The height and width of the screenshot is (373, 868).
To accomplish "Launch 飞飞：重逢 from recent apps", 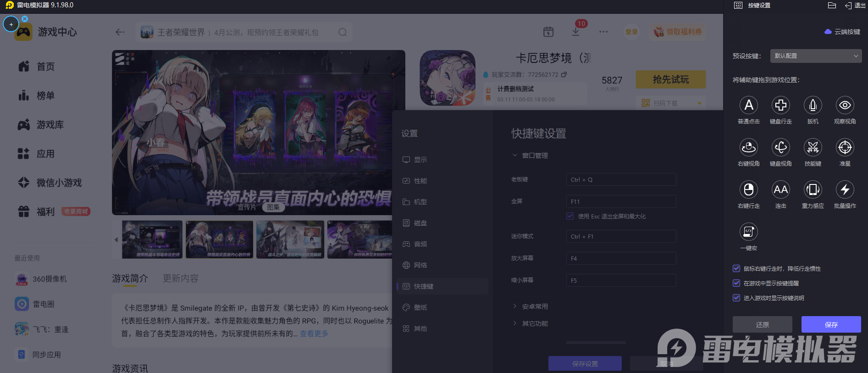I will 41,329.
